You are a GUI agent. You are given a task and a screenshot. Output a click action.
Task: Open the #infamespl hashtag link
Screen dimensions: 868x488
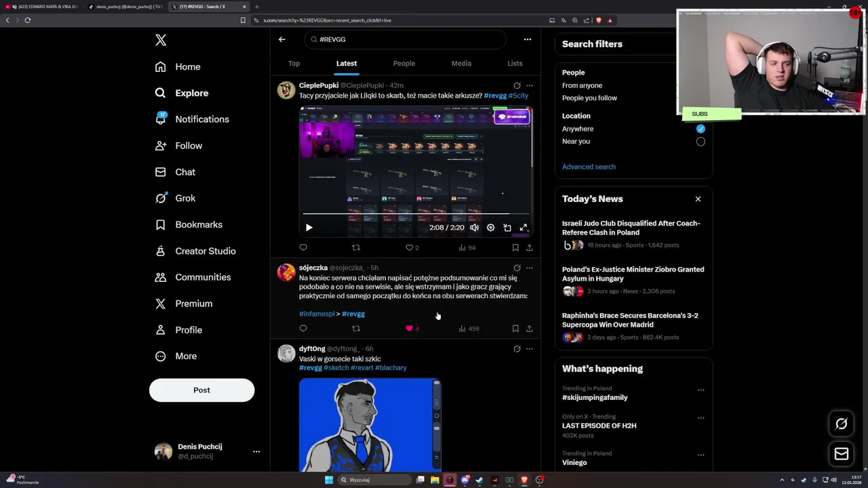click(x=317, y=314)
